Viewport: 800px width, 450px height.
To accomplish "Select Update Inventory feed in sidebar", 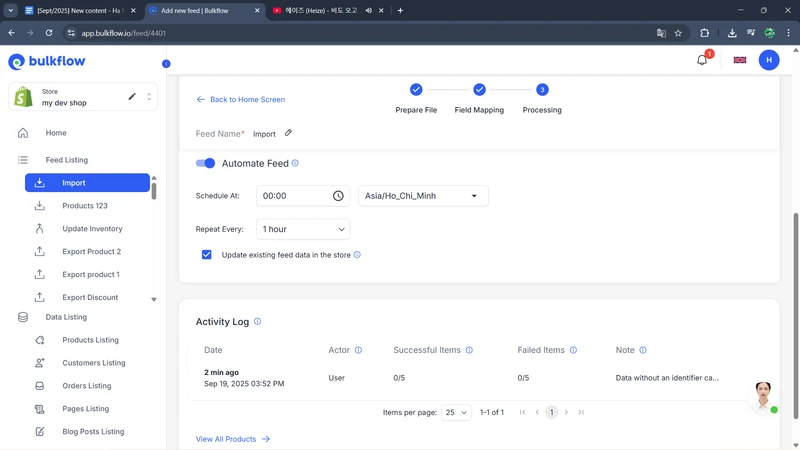I will [92, 229].
